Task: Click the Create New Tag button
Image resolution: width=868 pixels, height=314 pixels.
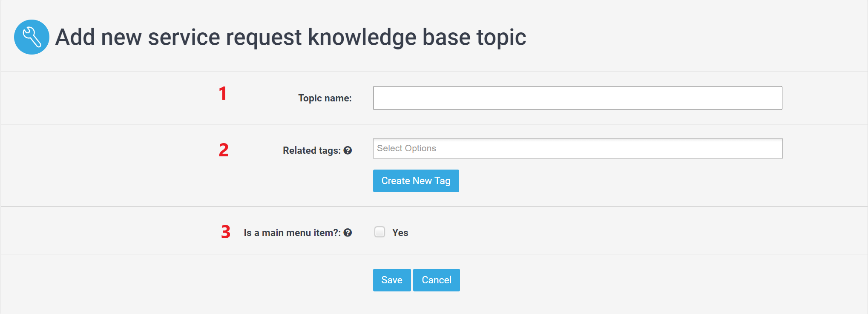Action: [416, 181]
